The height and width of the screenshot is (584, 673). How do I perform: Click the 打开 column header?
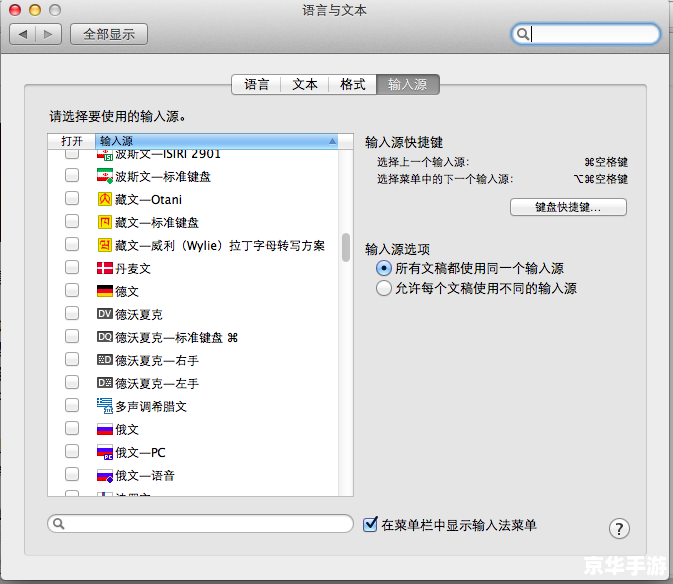(71, 141)
